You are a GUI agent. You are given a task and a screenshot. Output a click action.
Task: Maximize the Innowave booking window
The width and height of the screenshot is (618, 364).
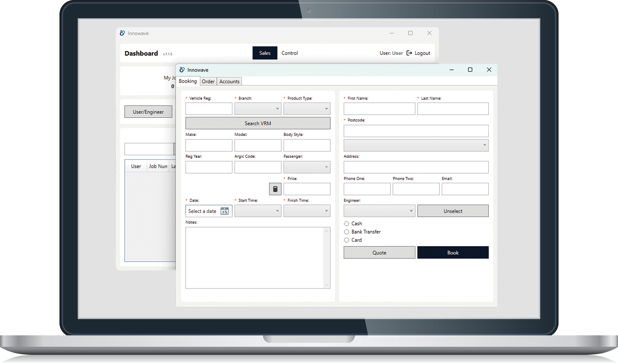[470, 70]
